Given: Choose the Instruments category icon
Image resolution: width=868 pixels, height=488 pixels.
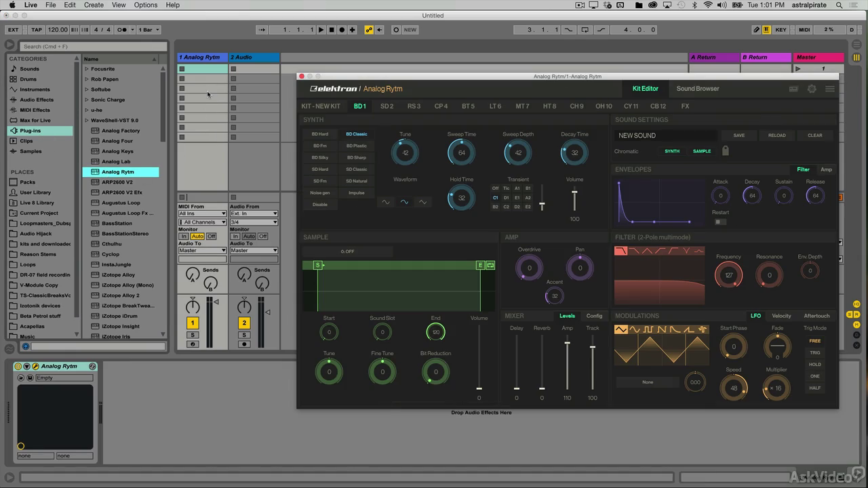Looking at the screenshot, I should click(14, 89).
